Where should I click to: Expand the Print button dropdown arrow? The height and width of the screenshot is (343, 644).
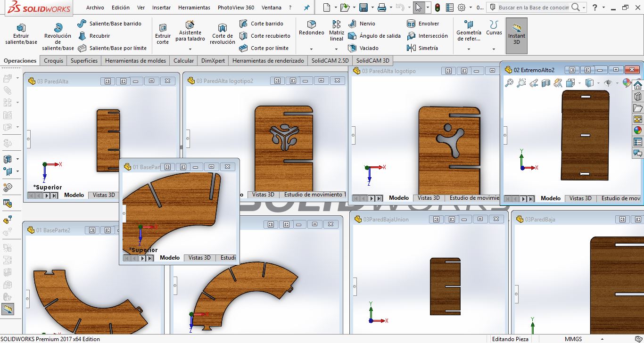point(390,8)
